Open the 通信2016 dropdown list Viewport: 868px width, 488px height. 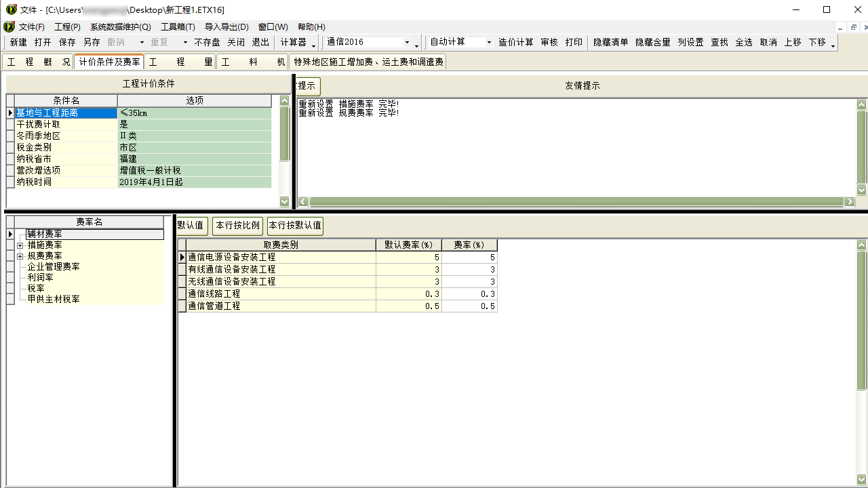pos(407,42)
